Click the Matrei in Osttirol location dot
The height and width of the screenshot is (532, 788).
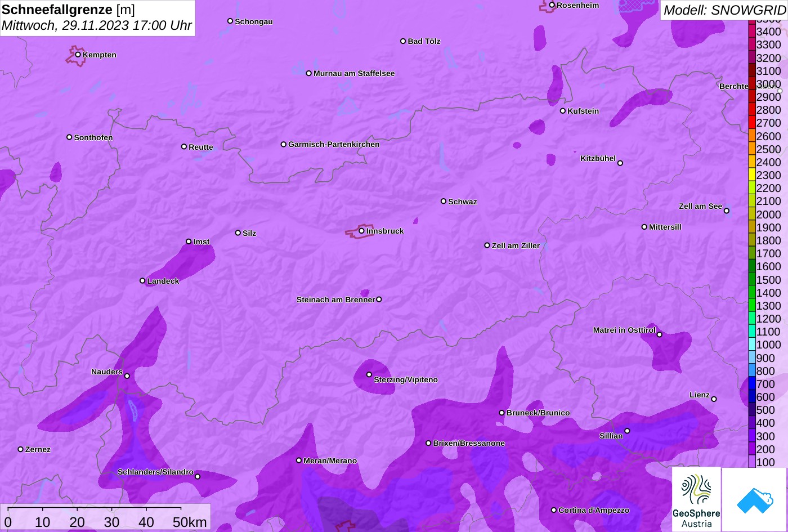[x=660, y=335]
